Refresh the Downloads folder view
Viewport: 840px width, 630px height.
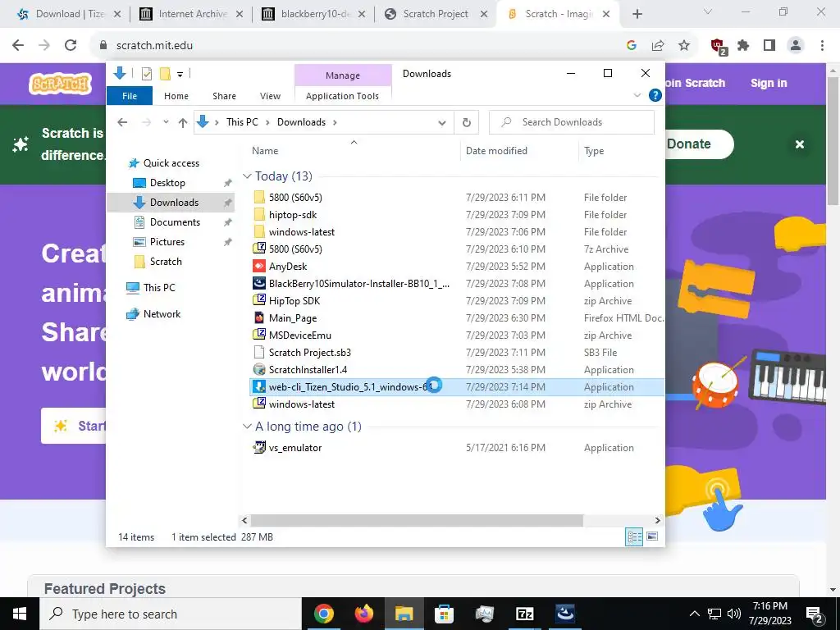pos(467,122)
